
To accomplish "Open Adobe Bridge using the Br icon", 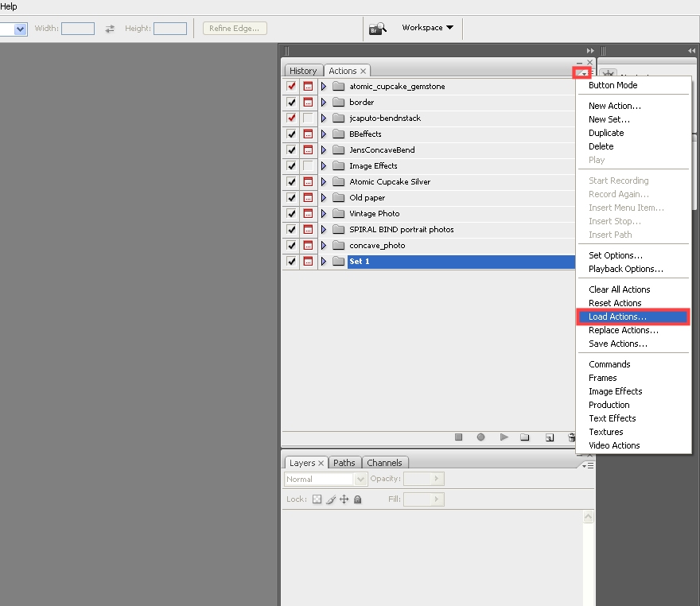I will [x=378, y=29].
